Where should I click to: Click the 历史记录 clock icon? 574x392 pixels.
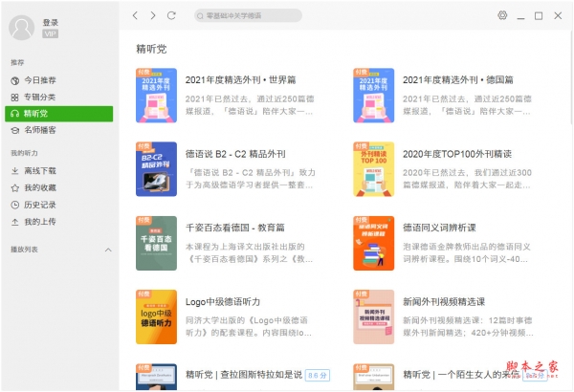(x=15, y=205)
